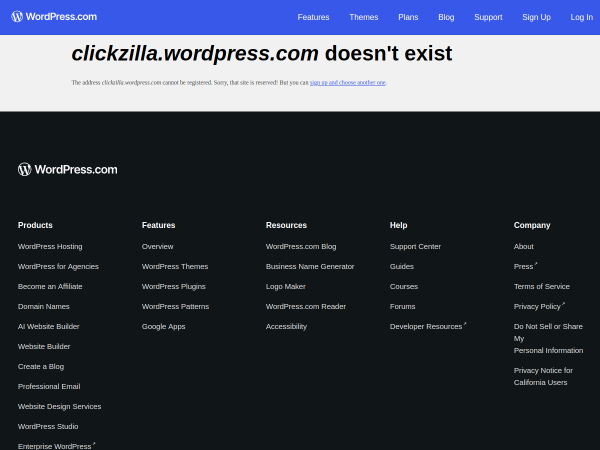Click the Company column heading
This screenshot has width=600, height=450.
(532, 225)
